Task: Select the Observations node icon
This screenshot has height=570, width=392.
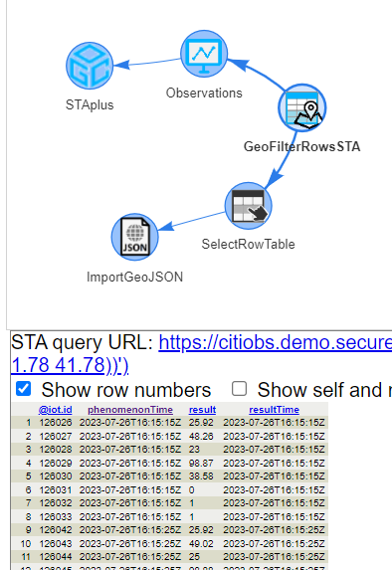Action: [204, 54]
